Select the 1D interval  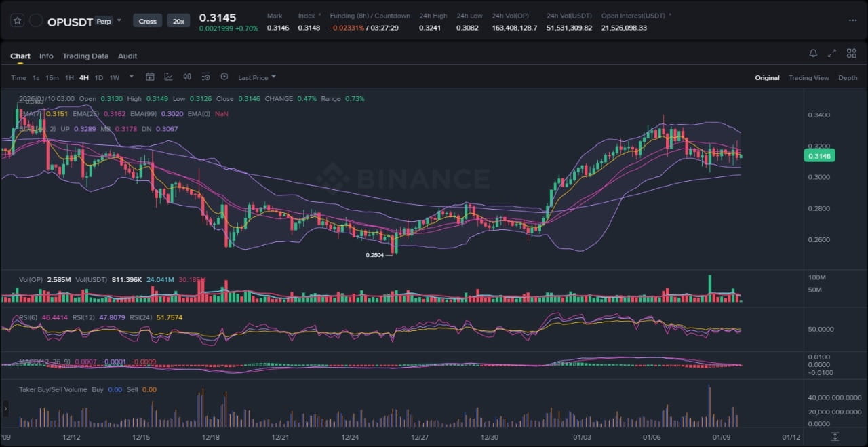(99, 78)
